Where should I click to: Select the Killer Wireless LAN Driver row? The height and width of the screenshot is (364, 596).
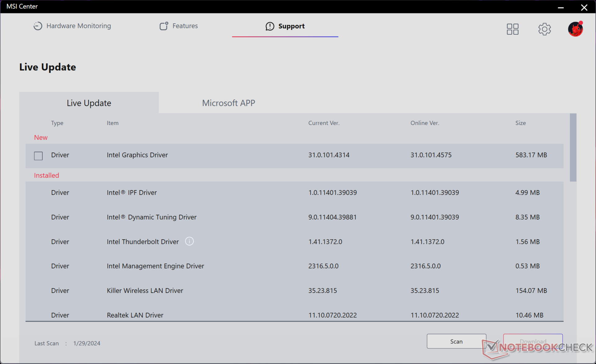pos(294,291)
